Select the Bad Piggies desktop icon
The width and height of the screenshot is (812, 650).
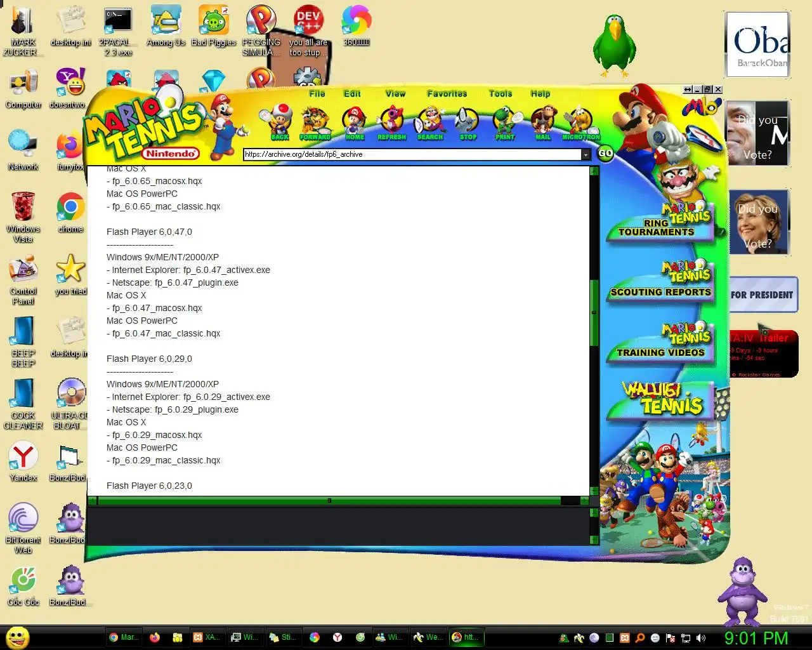pos(213,27)
